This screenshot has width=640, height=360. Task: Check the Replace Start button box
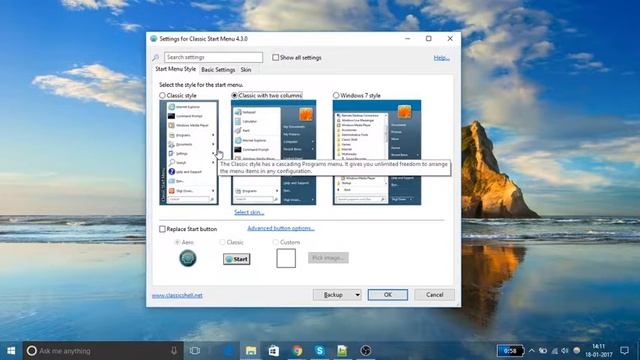pyautogui.click(x=162, y=229)
